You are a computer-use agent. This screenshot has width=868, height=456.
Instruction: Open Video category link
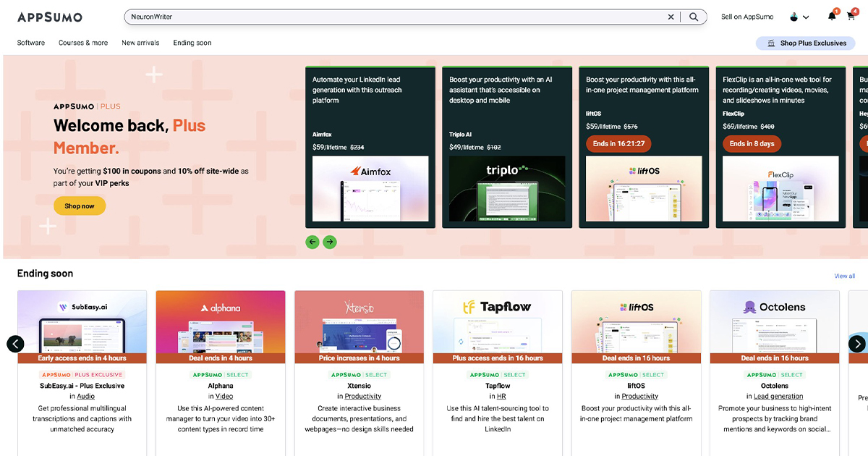point(224,397)
